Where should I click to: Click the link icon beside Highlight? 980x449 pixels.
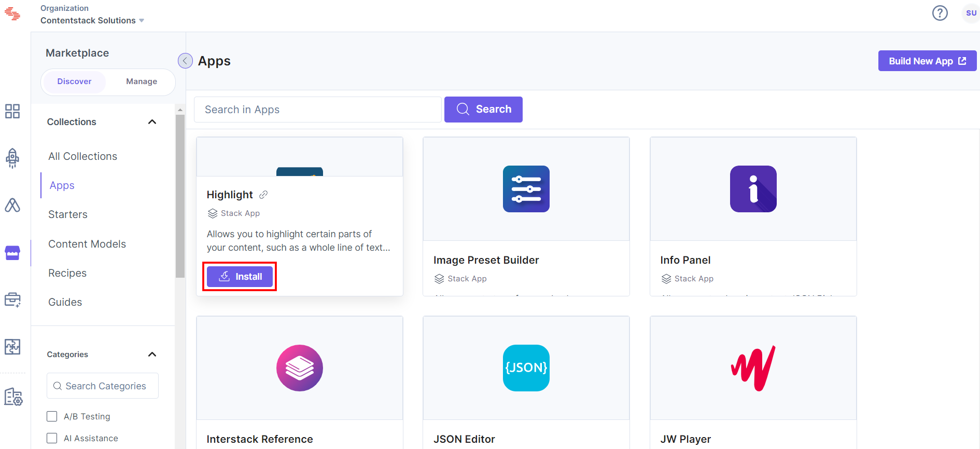(263, 195)
